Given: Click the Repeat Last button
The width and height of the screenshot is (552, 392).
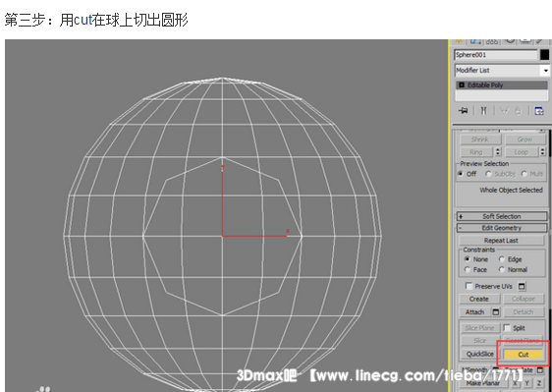Looking at the screenshot, I should (501, 241).
